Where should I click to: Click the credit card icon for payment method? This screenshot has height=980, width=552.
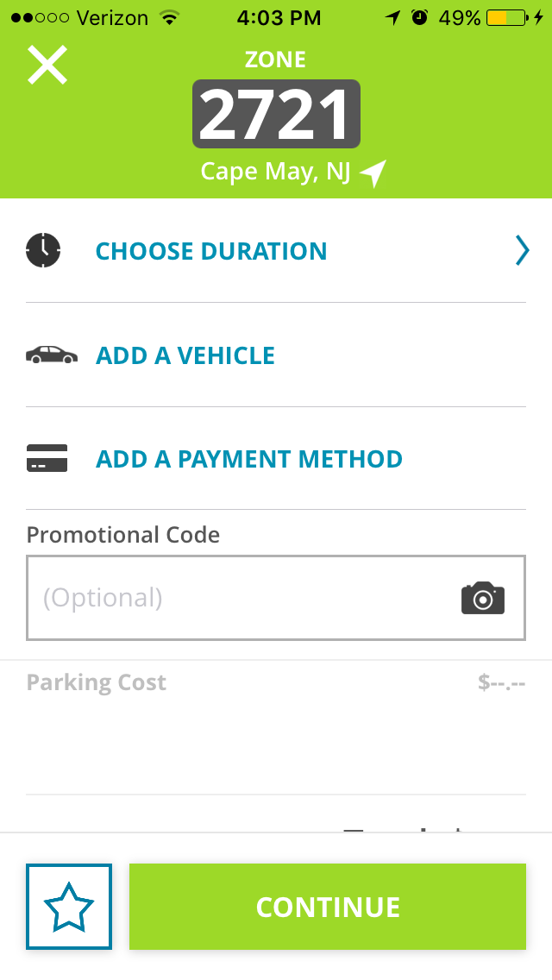[x=47, y=458]
